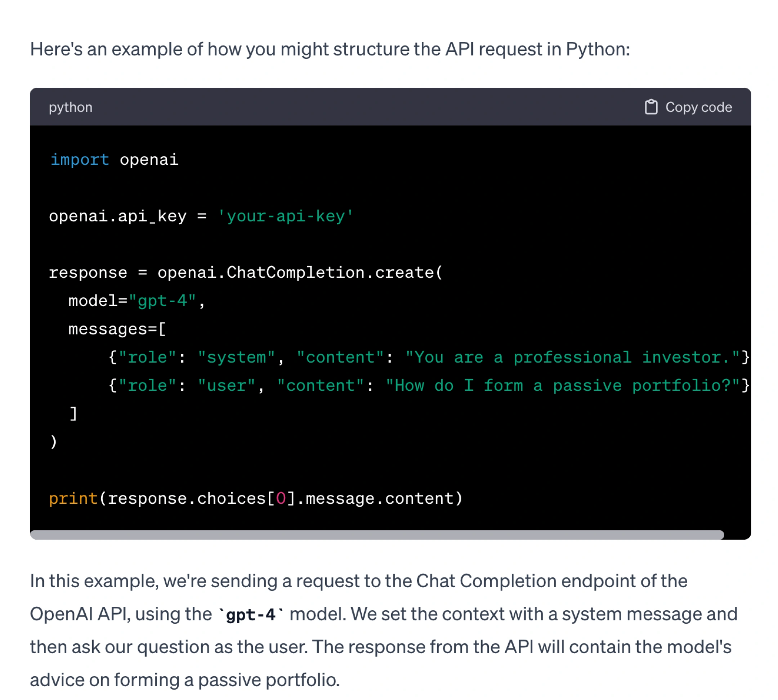
Task: Click "You are a professional investor." string
Action: tap(573, 357)
